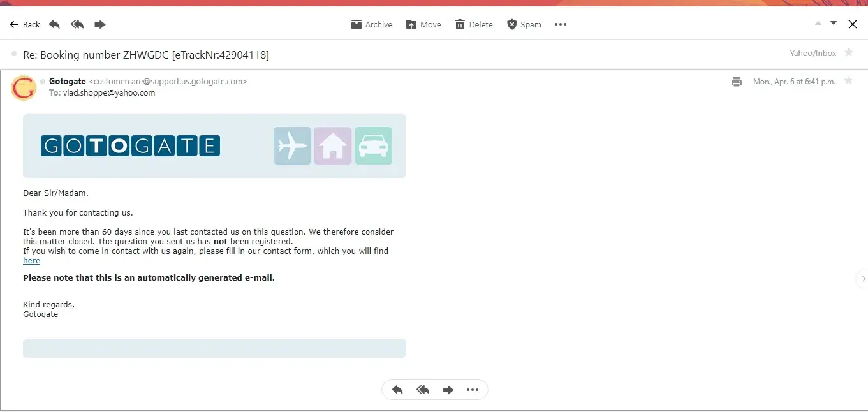Click the Gotogate sender avatar
Viewport: 868px width, 412px height.
(24, 88)
